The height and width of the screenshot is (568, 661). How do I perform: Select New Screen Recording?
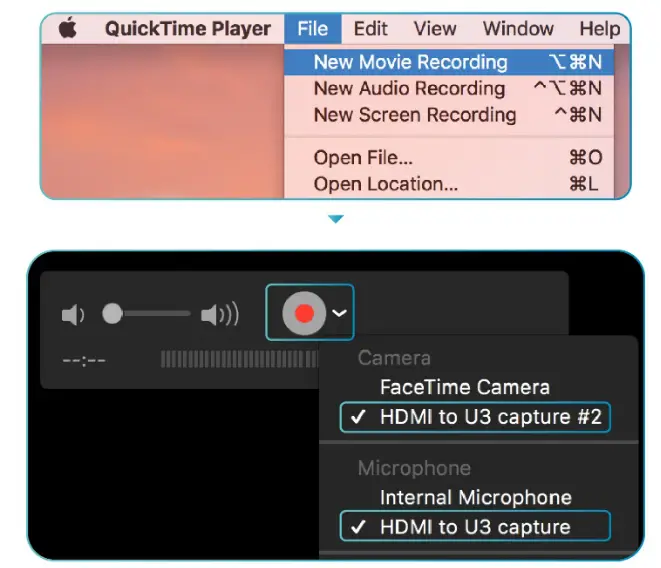pyautogui.click(x=449, y=115)
